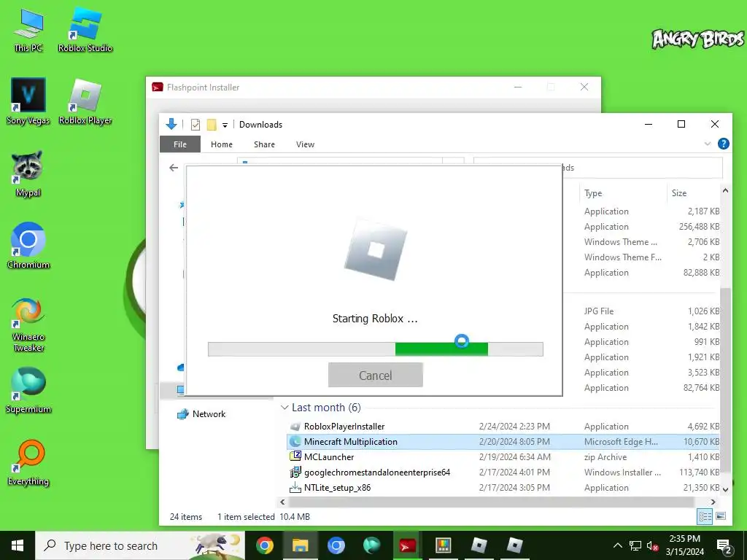Click the 2/24/2024 2:23 PM date cell
The image size is (747, 560).
(x=514, y=426)
